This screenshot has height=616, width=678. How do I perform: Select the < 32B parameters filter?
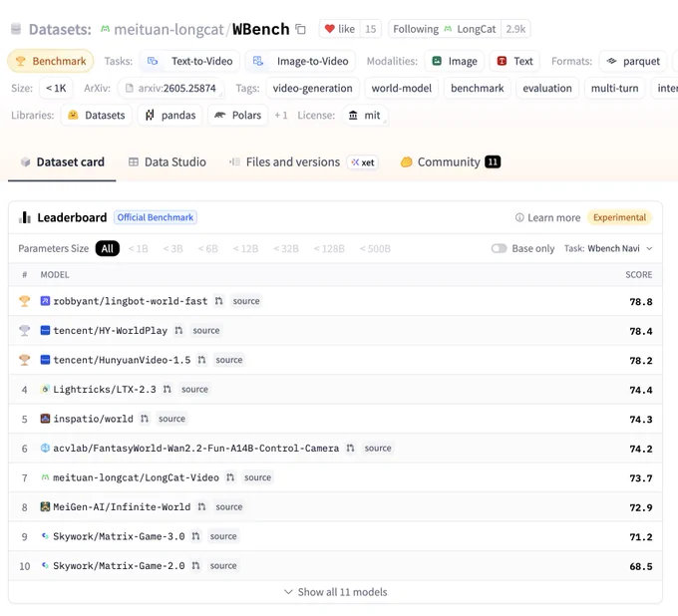coord(286,249)
